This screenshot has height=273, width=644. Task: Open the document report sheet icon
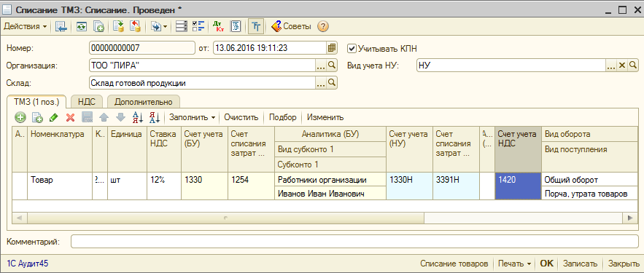tap(236, 27)
